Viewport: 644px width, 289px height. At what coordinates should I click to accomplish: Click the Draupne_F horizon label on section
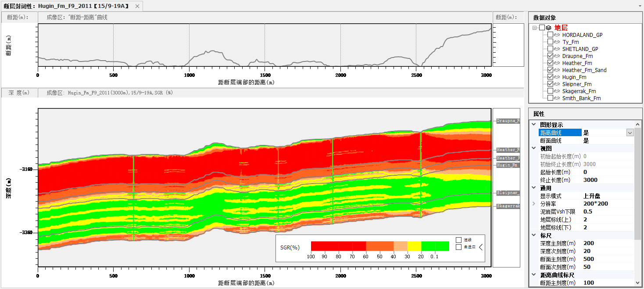click(x=508, y=121)
